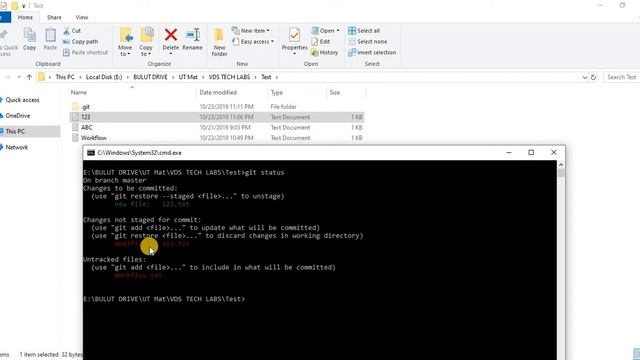Click the command prompt input line
The image size is (640, 360).
(x=164, y=299)
